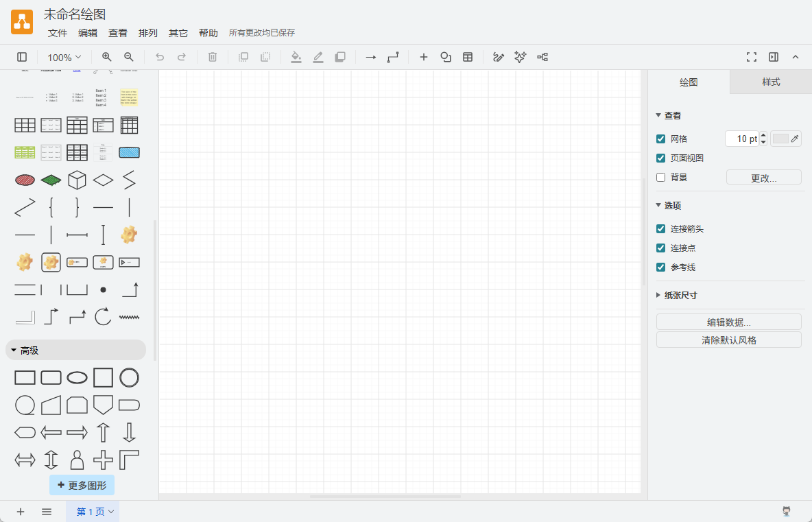812x522 pixels.
Task: Open the fill color tool
Action: click(296, 57)
